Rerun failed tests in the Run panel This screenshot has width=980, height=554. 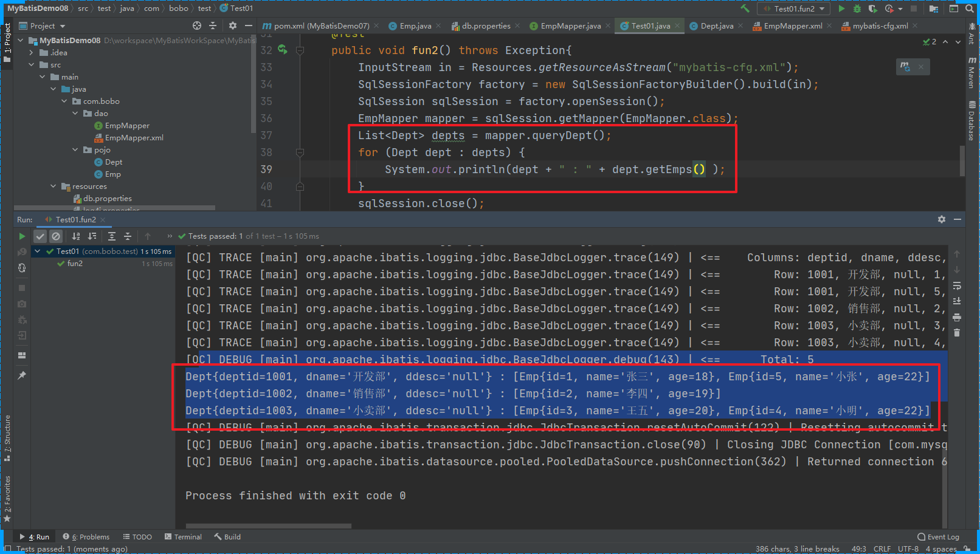point(22,251)
